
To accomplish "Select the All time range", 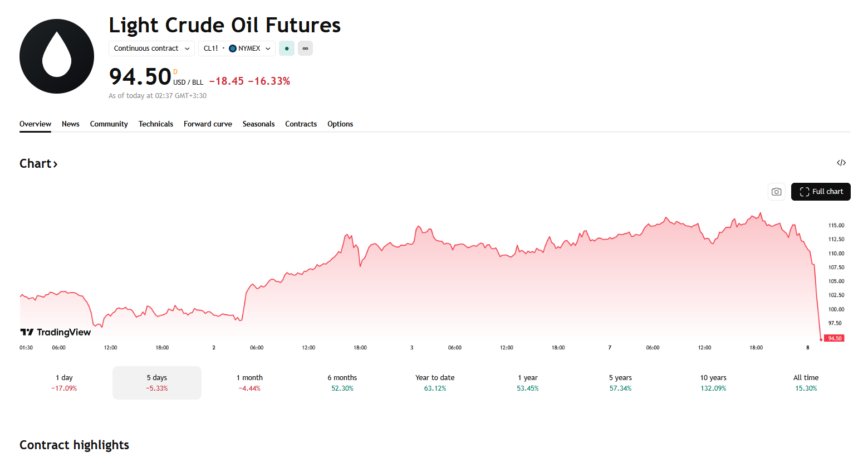I will click(806, 382).
